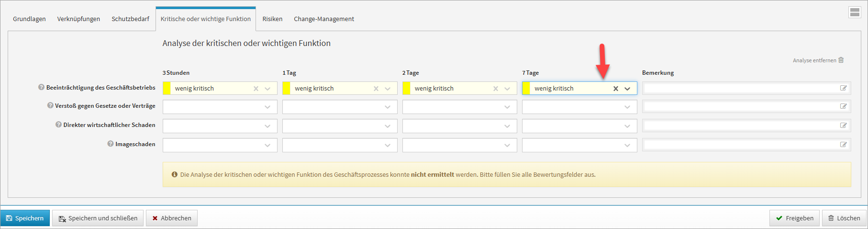Open edit icon in first Bemerkung field
The height and width of the screenshot is (229, 868).
click(x=843, y=88)
